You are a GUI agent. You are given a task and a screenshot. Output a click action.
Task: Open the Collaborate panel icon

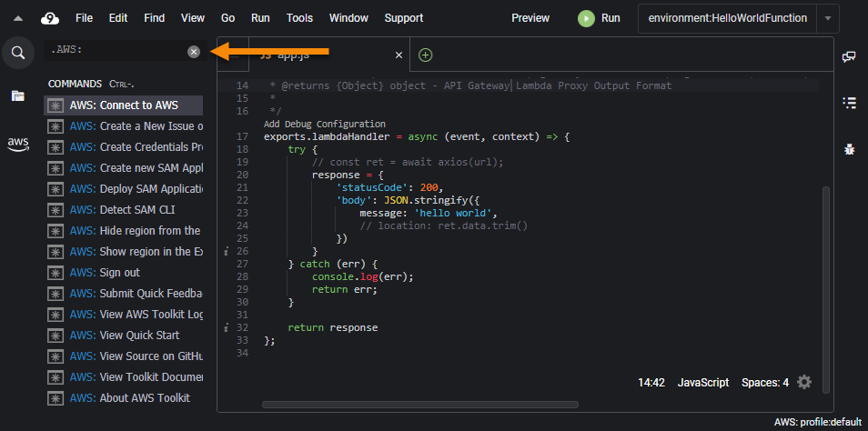tap(849, 57)
